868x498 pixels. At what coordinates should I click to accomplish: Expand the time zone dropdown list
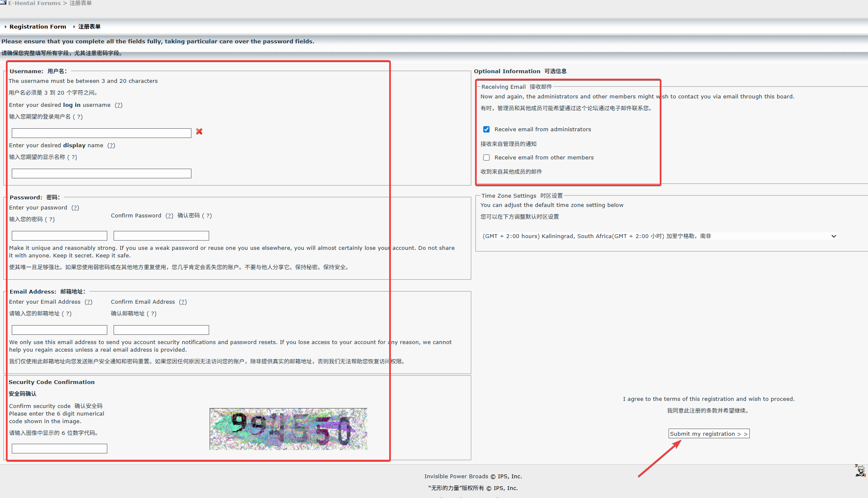tap(659, 236)
